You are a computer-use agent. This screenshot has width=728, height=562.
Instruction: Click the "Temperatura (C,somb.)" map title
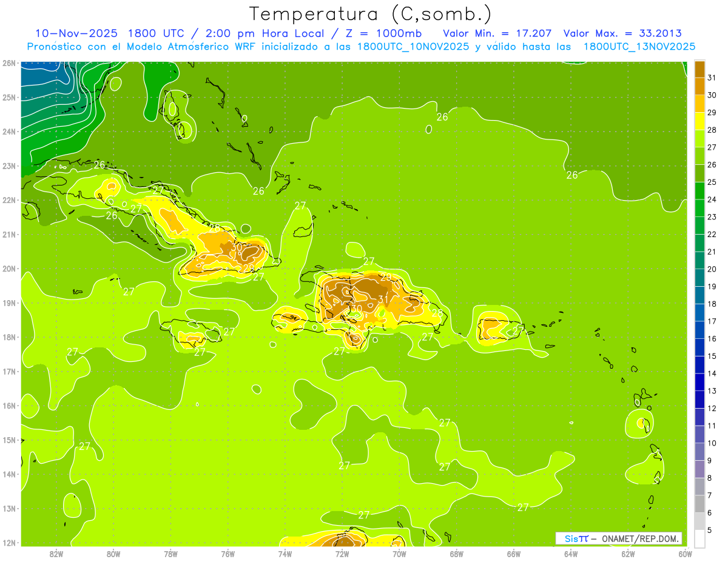tap(369, 15)
